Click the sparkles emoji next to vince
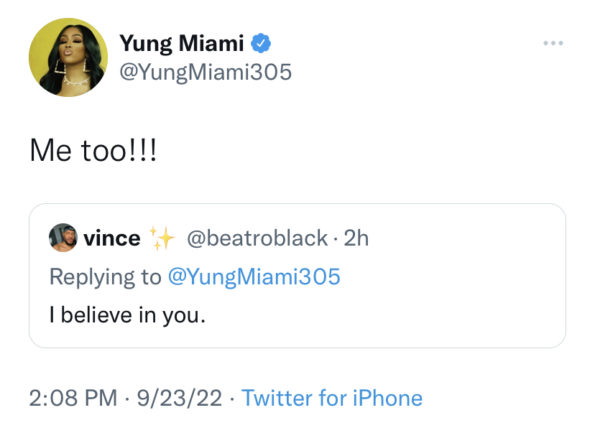The height and width of the screenshot is (428, 595). pos(162,238)
